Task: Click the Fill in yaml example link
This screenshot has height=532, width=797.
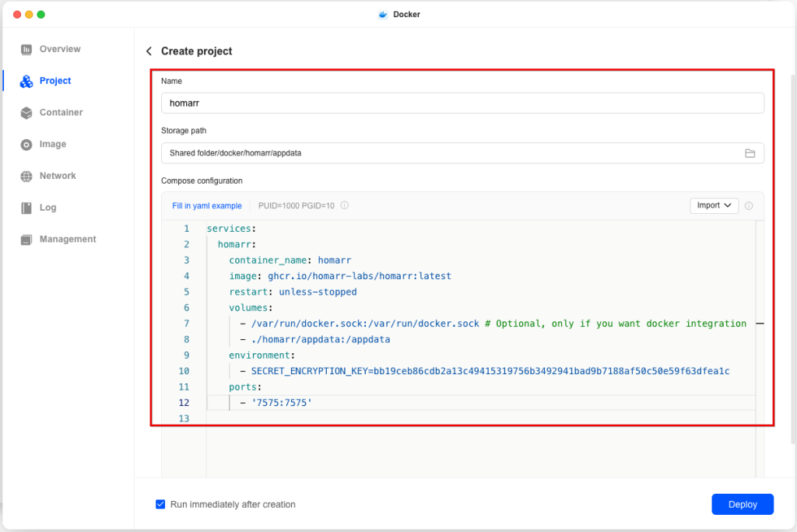Action: pos(206,206)
